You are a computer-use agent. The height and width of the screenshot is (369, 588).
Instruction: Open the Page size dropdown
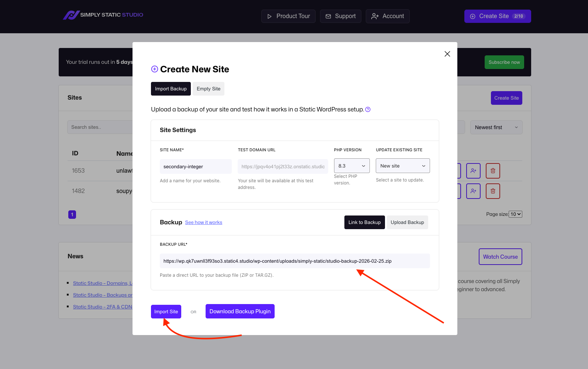click(x=515, y=214)
